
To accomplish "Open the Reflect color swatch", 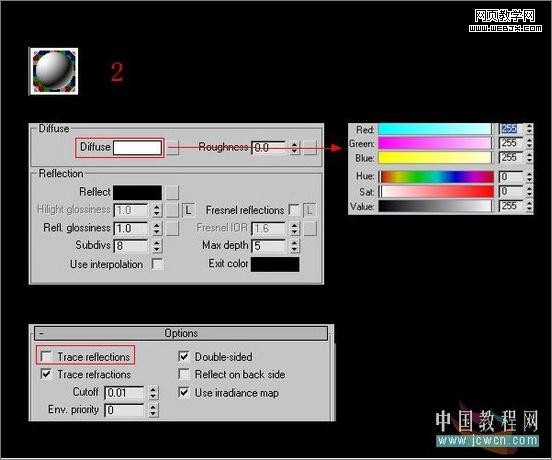I will point(138,193).
